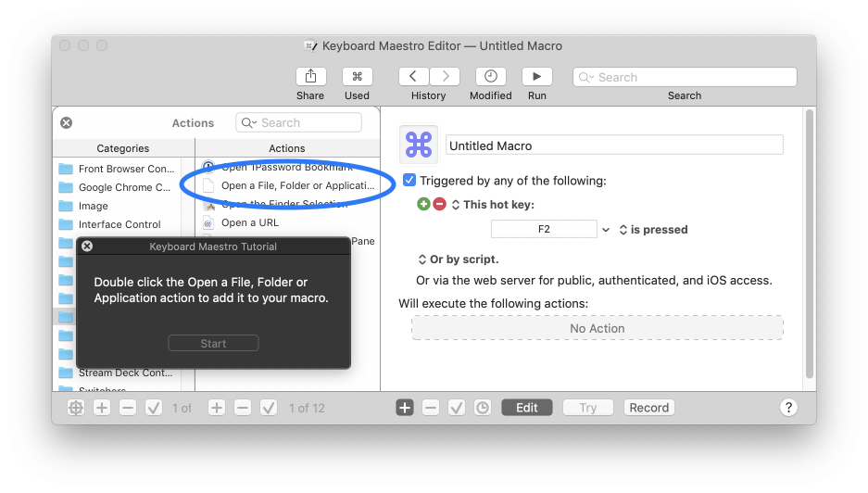This screenshot has width=868, height=493.
Task: Click the Start button in the tutorial
Action: click(213, 344)
